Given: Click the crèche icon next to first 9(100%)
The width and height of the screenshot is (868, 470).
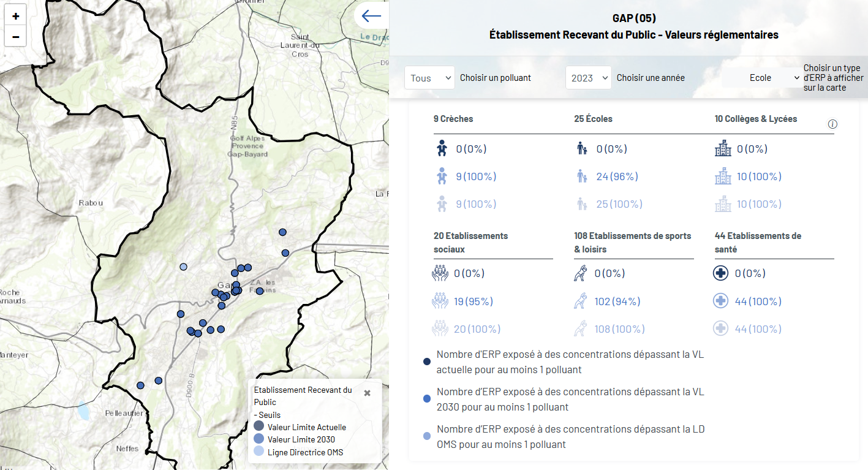Looking at the screenshot, I should pos(440,176).
